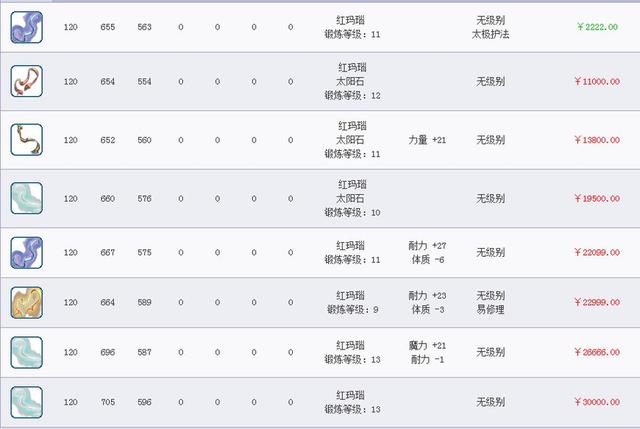Select the 力量 +21 attribute text
Viewport: 640px width, 429px height.
[x=427, y=140]
